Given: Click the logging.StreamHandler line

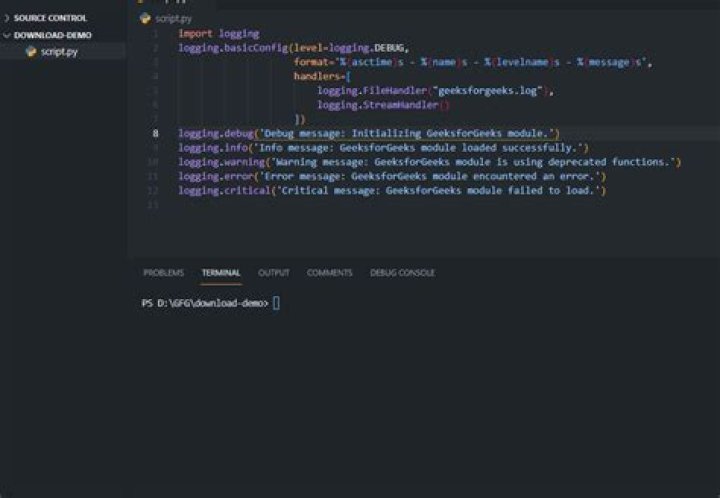Looking at the screenshot, I should (x=383, y=105).
